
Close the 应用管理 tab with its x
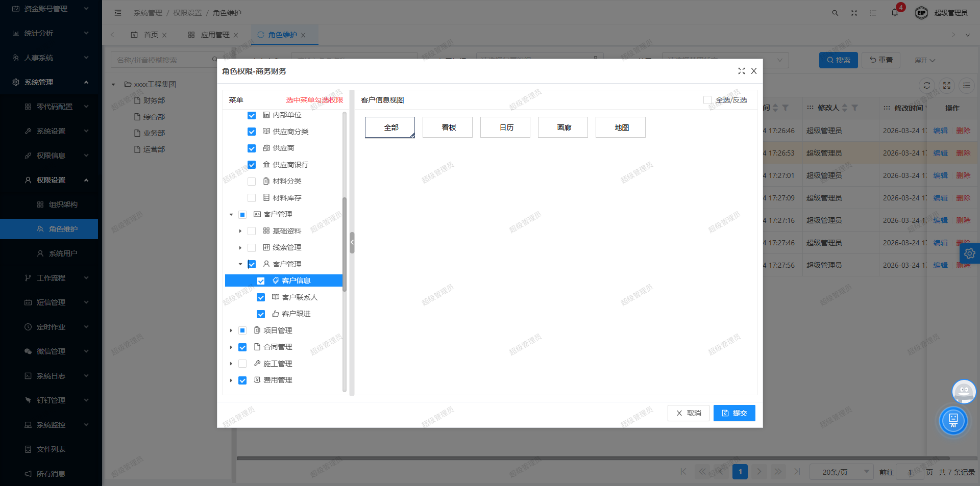point(236,35)
